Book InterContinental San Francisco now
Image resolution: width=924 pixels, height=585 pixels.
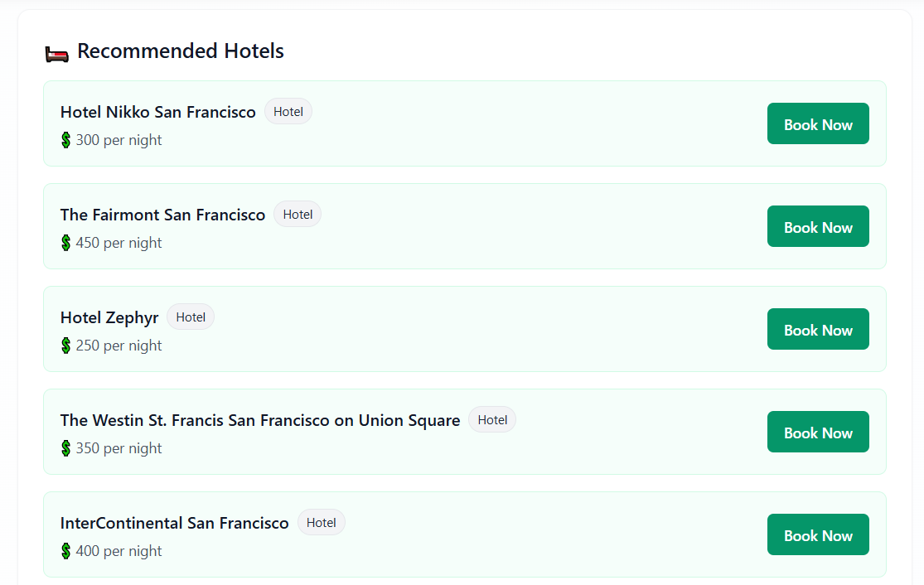(818, 535)
